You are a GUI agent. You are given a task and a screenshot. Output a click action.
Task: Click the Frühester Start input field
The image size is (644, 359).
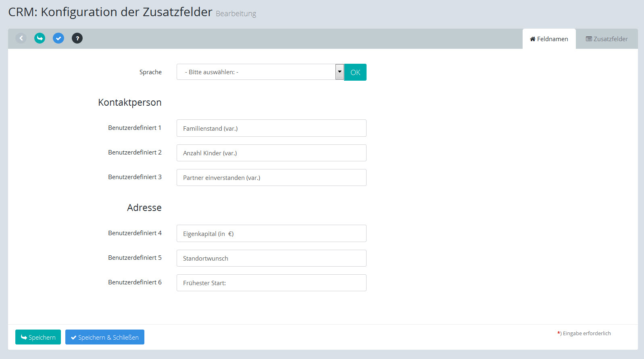pyautogui.click(x=271, y=283)
